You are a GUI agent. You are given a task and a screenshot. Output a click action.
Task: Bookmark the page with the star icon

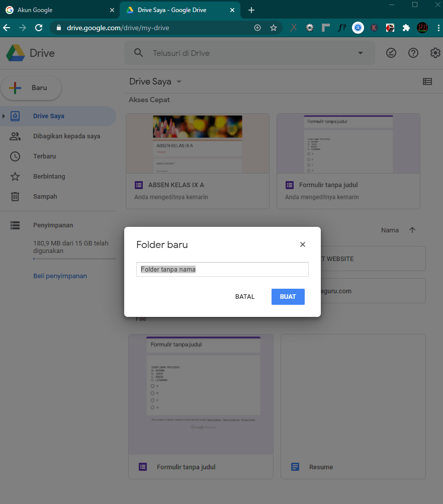point(274,28)
